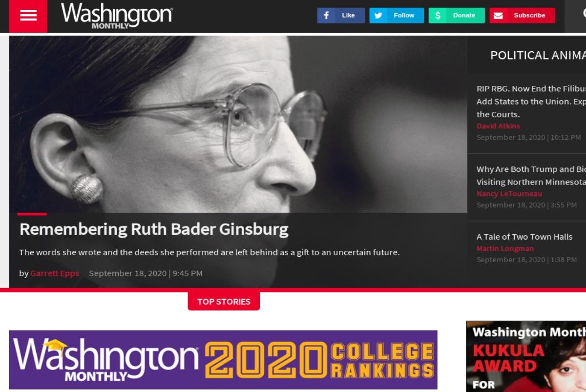Click the green Donate button
586x392 pixels.
click(457, 16)
